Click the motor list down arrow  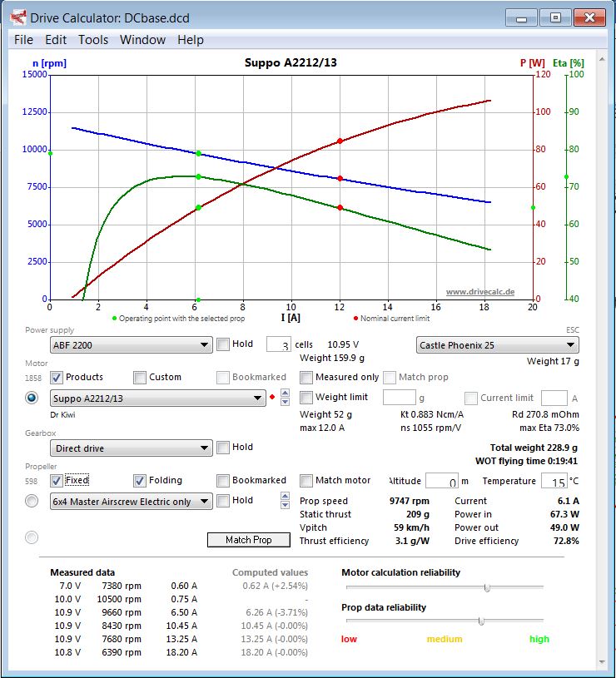coord(286,403)
